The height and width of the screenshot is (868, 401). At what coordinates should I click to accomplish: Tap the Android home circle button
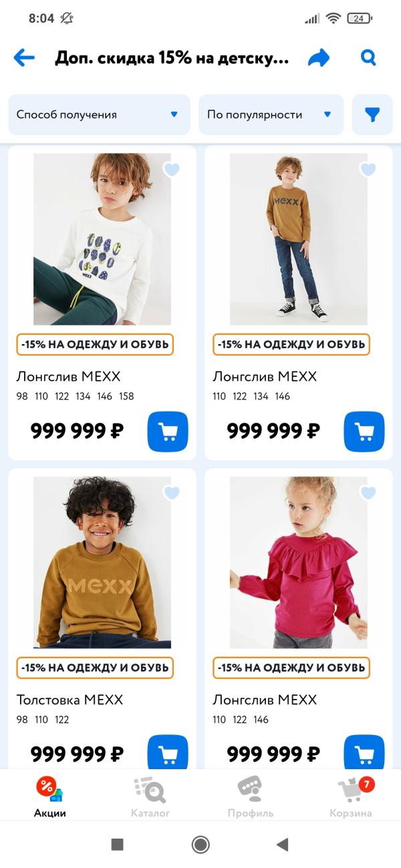(x=200, y=845)
